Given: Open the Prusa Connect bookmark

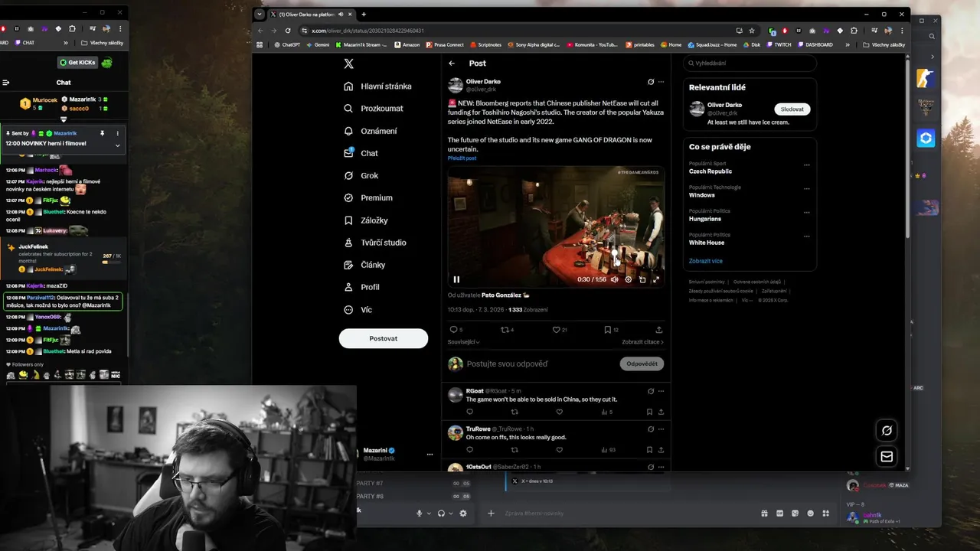Looking at the screenshot, I should click(446, 45).
